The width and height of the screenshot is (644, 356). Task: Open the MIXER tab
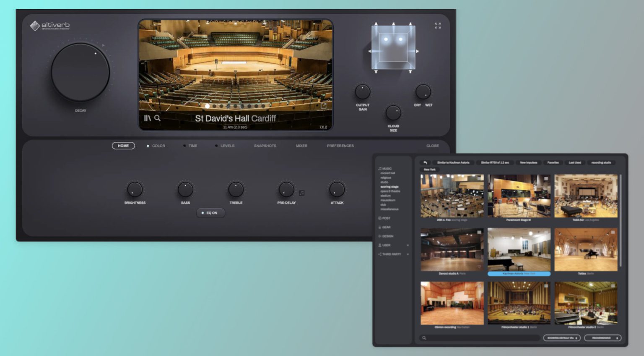[x=301, y=146]
